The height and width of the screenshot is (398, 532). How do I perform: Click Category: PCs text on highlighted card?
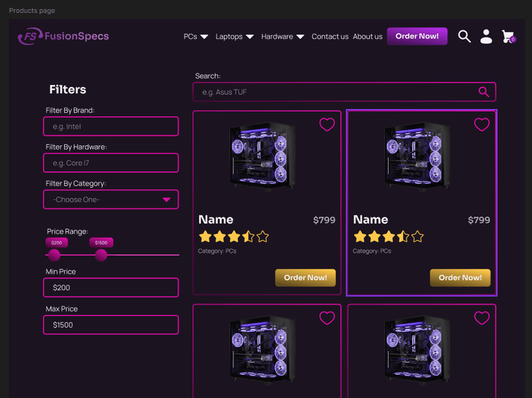(x=372, y=251)
